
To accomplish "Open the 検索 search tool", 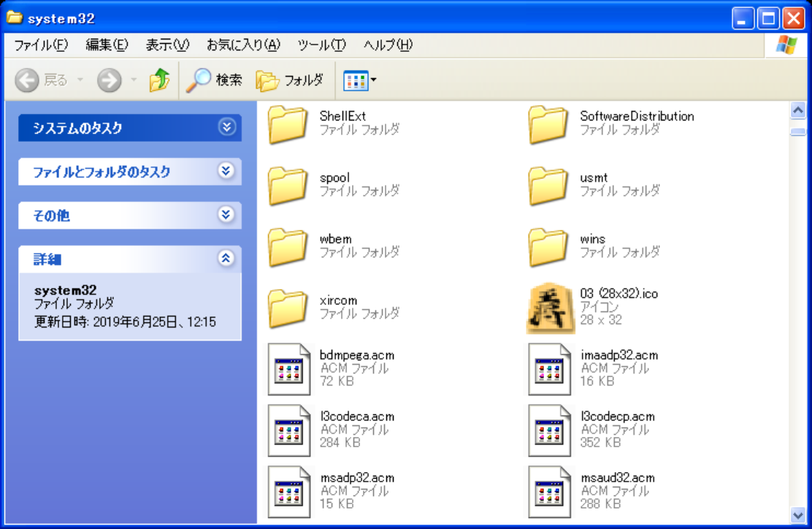I will pos(214,80).
